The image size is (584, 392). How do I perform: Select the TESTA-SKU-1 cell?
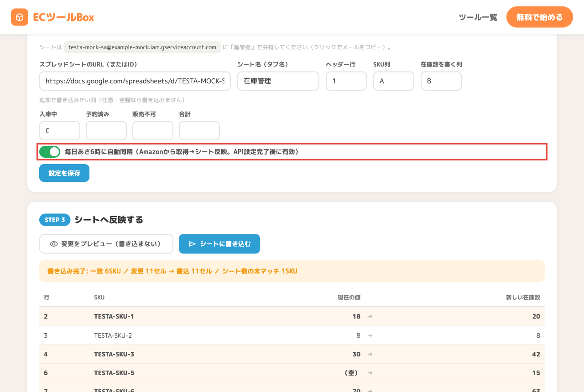point(114,316)
